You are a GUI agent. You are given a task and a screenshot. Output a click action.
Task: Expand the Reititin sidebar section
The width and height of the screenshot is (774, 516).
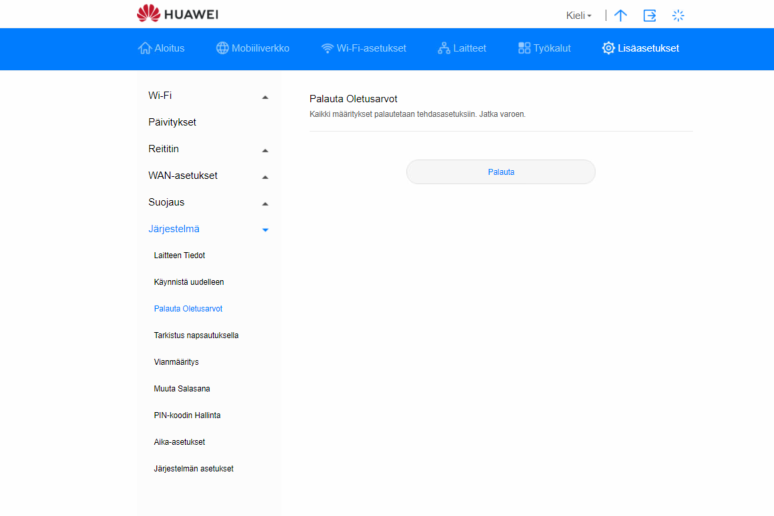coord(265,150)
